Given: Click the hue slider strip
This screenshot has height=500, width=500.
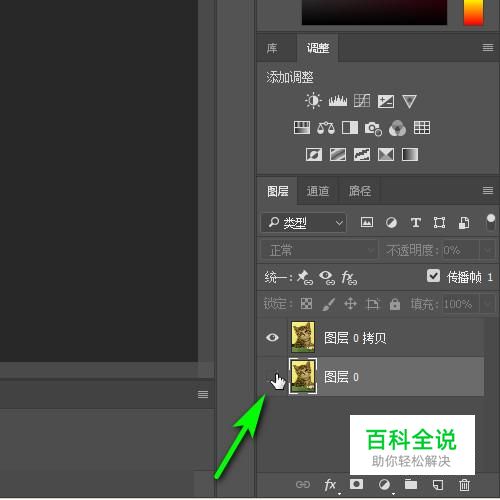Looking at the screenshot, I should 473,12.
